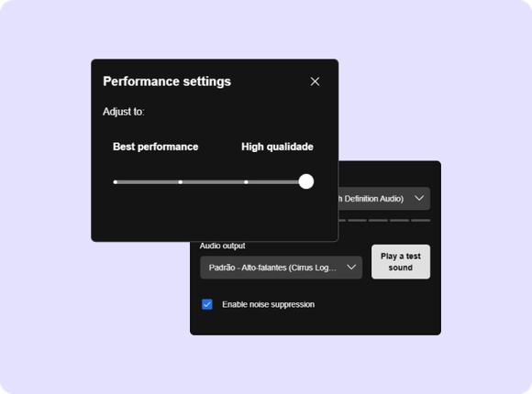Open the High Definition Audio device dropdown
Image resolution: width=532 pixels, height=394 pixels.
384,198
